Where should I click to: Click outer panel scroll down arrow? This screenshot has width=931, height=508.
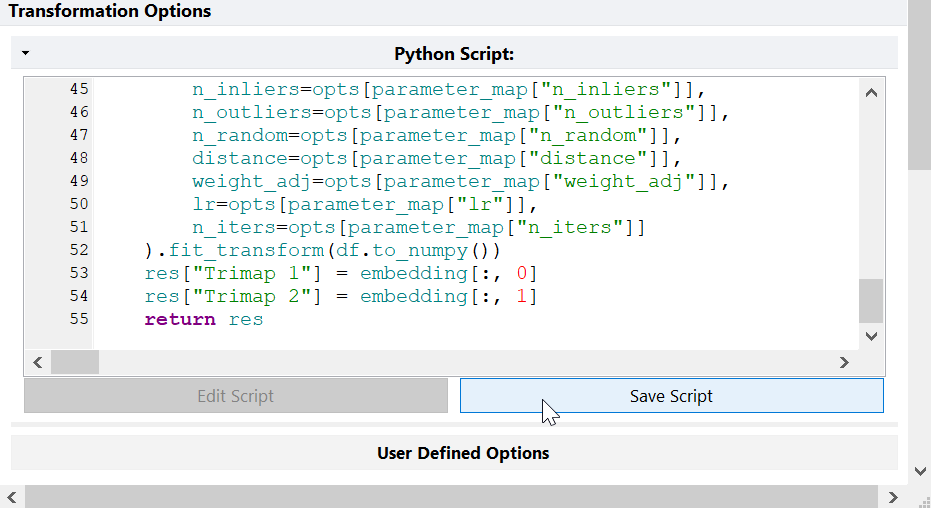[919, 471]
